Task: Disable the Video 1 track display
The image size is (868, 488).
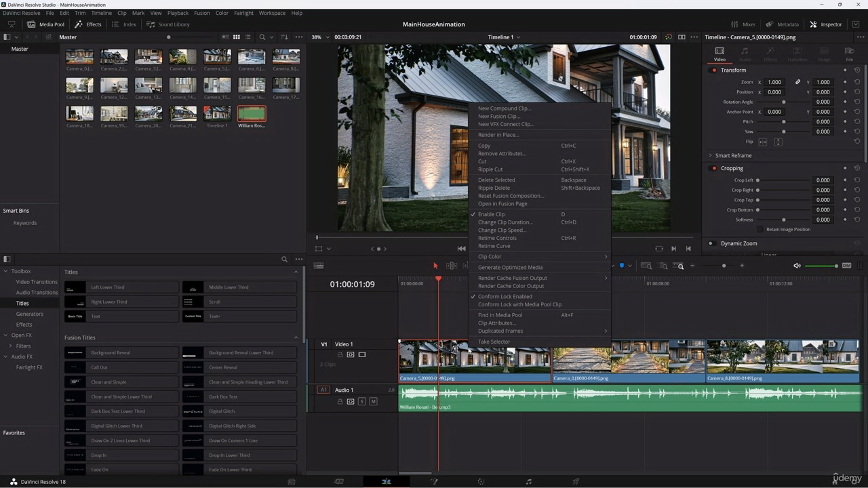Action: tap(362, 354)
